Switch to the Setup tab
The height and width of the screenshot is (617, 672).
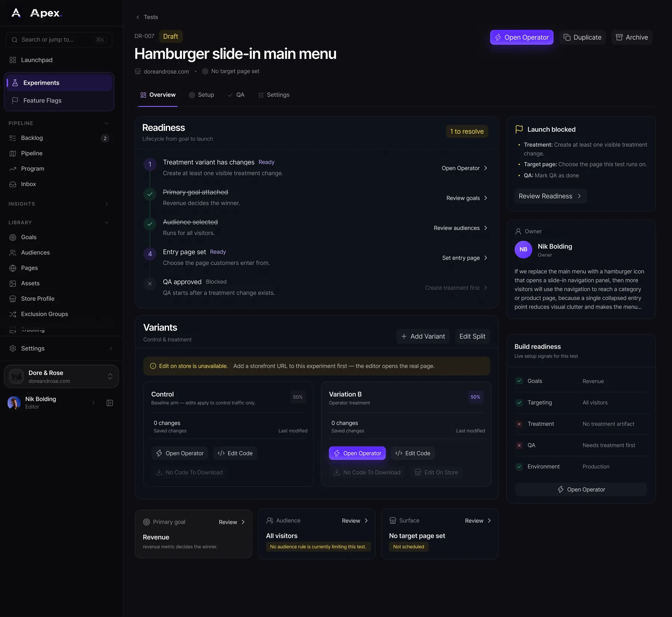tap(202, 95)
